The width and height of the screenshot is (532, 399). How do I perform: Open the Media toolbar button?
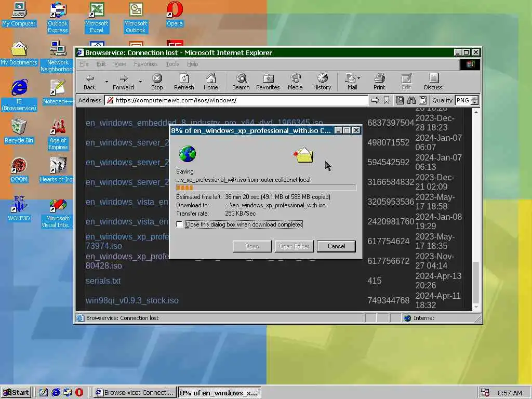point(295,82)
